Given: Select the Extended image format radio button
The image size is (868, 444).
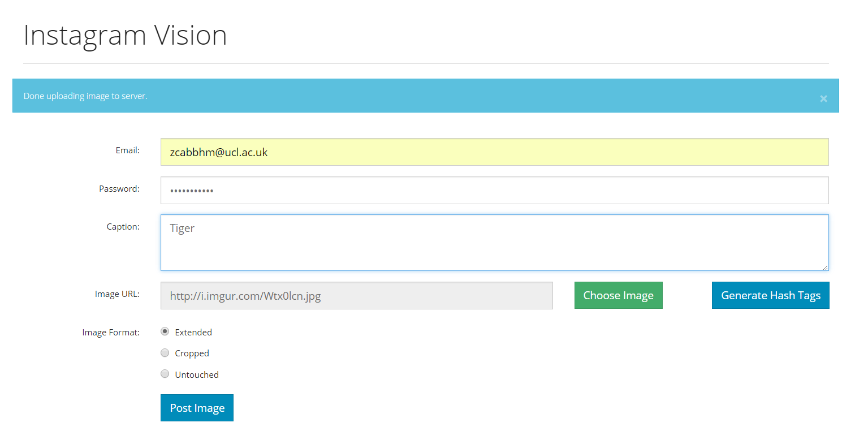Looking at the screenshot, I should point(165,331).
